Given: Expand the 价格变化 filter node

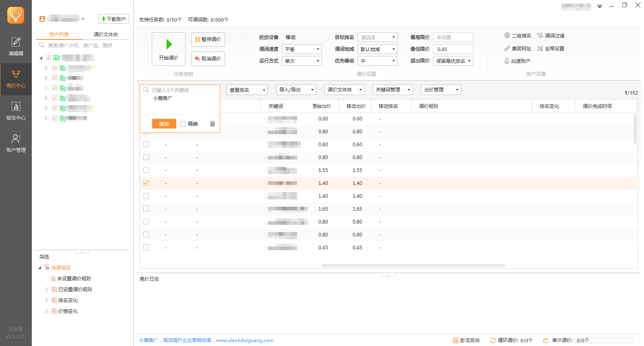Looking at the screenshot, I should tap(47, 311).
